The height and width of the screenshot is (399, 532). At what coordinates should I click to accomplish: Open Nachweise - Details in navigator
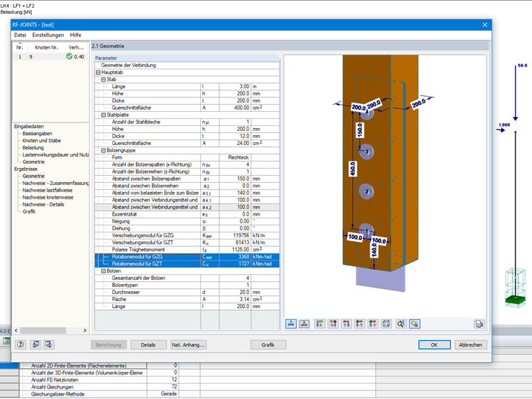click(x=43, y=204)
